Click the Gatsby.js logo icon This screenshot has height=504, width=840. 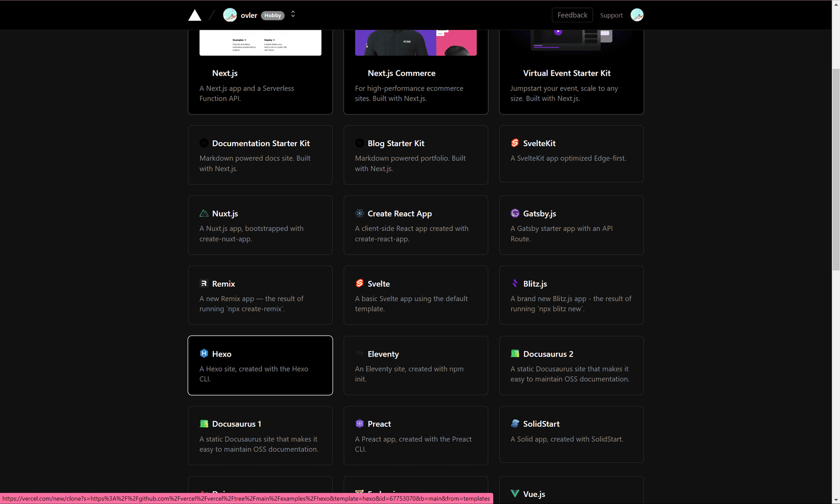515,213
